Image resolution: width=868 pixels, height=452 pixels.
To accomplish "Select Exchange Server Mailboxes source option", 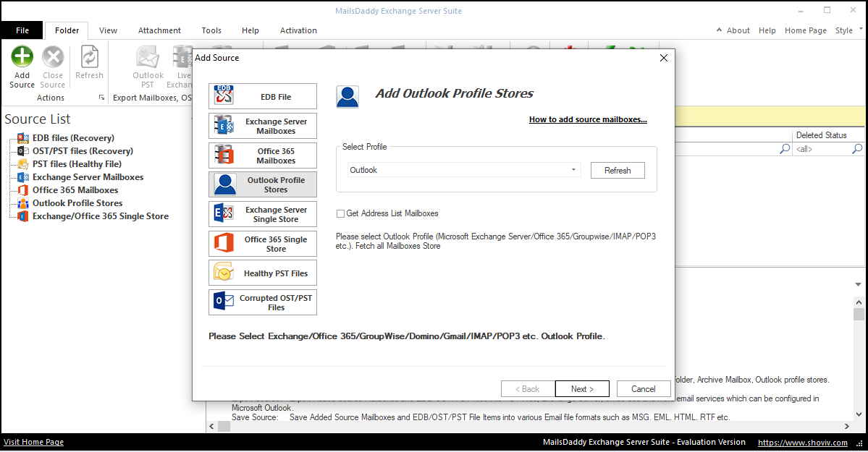I will click(262, 126).
